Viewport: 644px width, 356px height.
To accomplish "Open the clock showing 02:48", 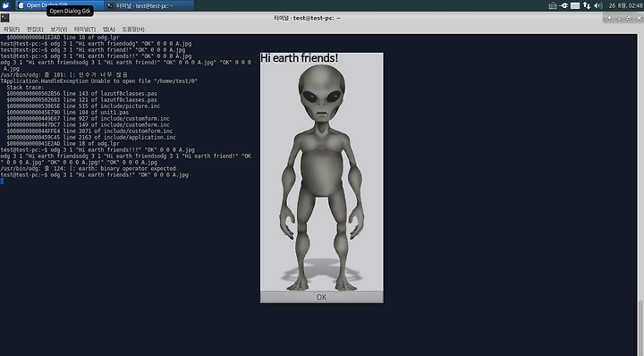I will click(x=625, y=5).
